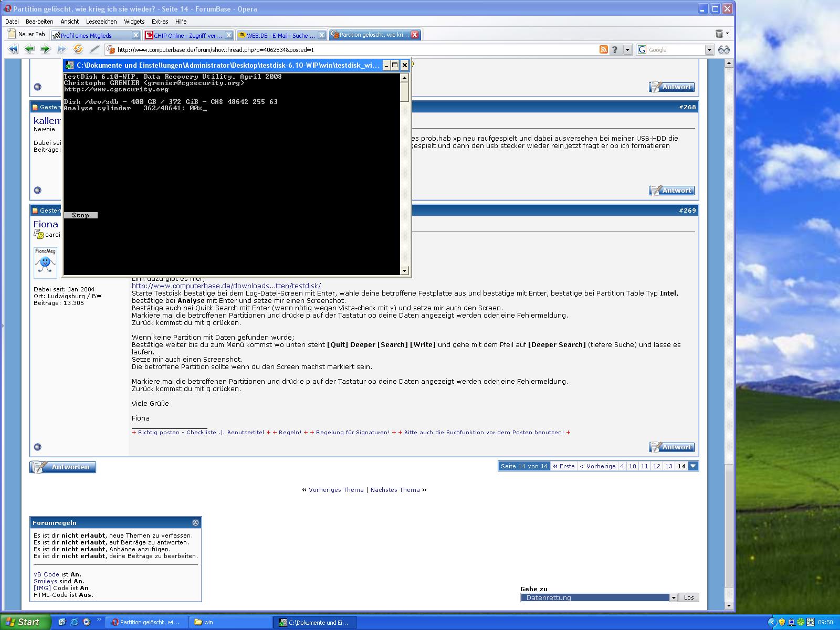840x630 pixels.
Task: Open the Smileys link in Forumregeln
Action: point(45,581)
